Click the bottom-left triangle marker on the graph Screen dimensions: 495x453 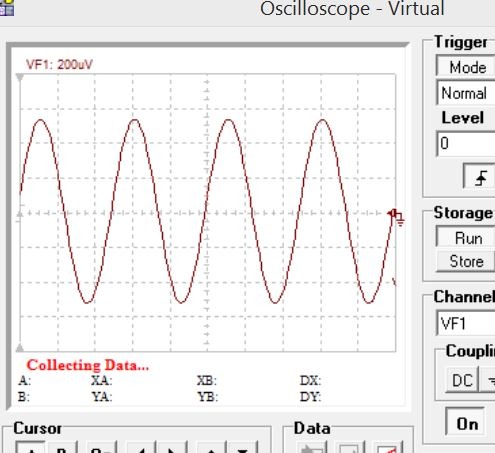tap(20, 348)
